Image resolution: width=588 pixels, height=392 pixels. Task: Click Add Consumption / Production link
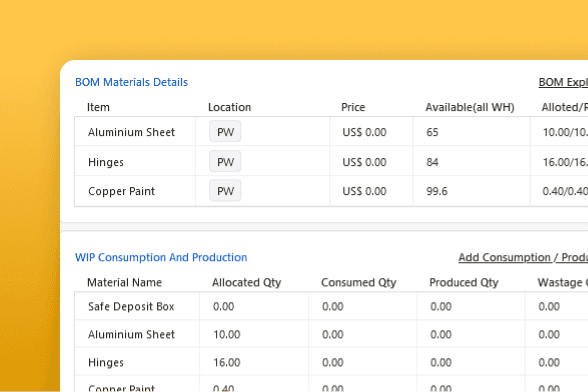tap(523, 257)
